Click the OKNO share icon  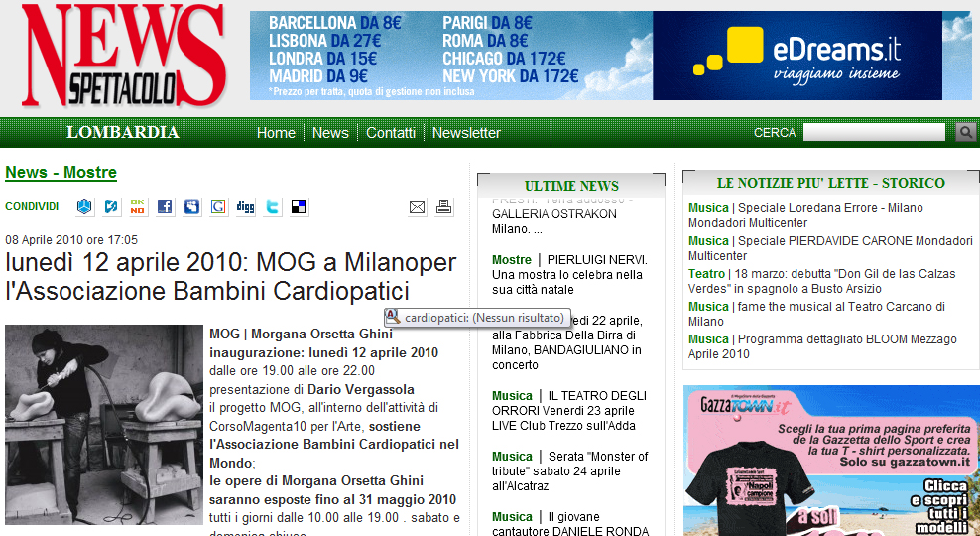[138, 207]
